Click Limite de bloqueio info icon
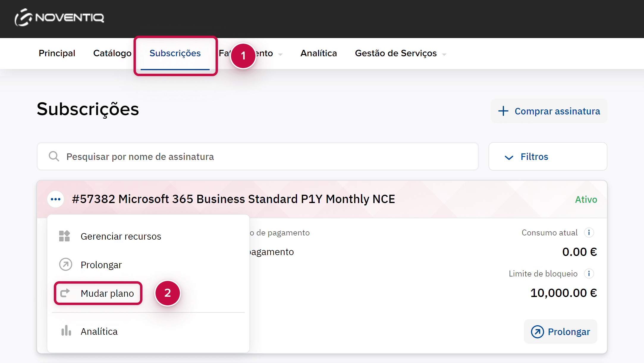 [x=589, y=274]
